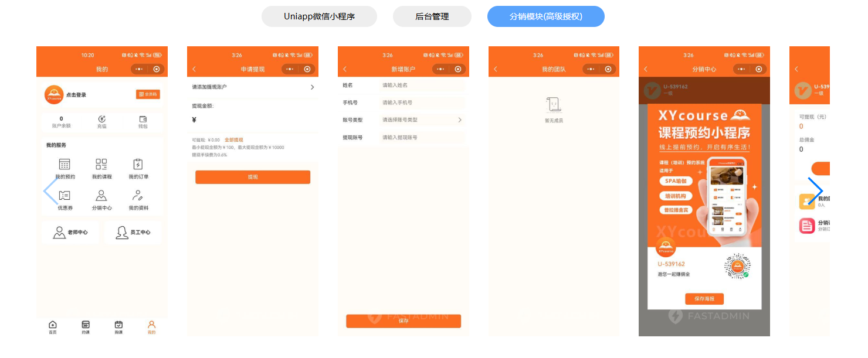
Task: Open the 钱包 wallet icon
Action: coord(143,118)
